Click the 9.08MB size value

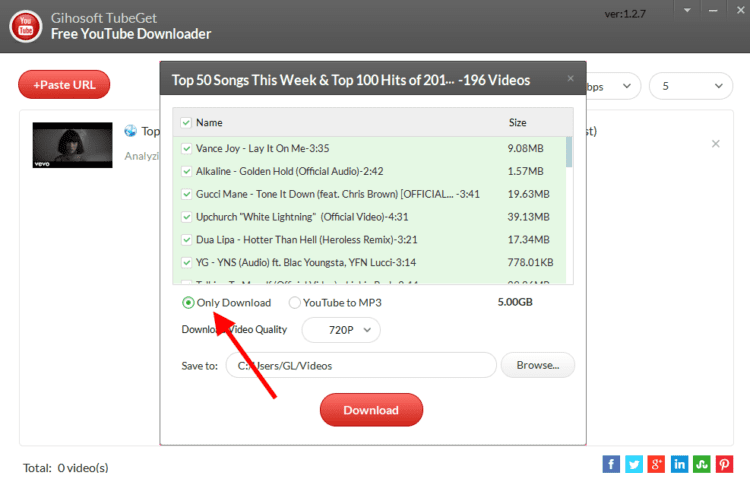(525, 149)
